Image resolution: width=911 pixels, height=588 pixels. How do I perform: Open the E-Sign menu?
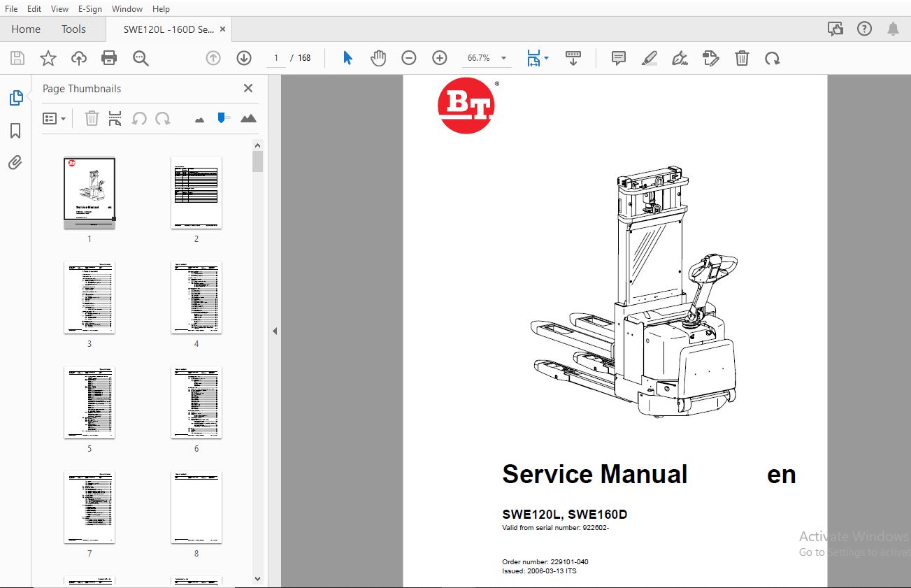click(x=89, y=9)
